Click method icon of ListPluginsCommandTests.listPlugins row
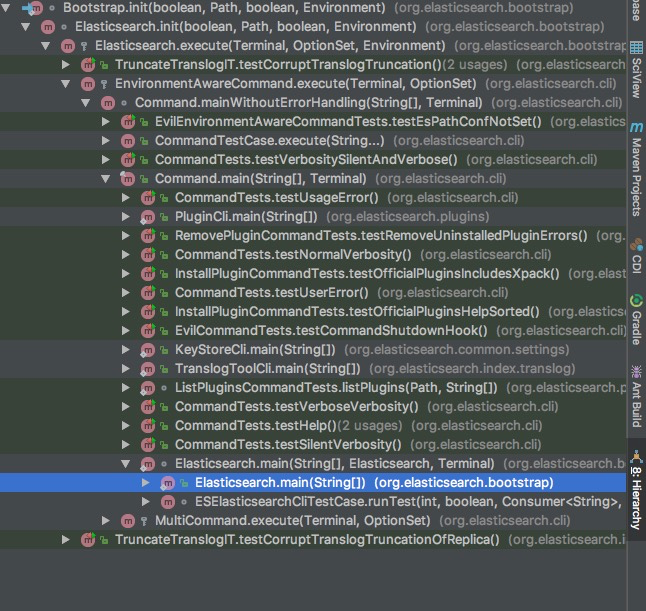 (x=147, y=388)
